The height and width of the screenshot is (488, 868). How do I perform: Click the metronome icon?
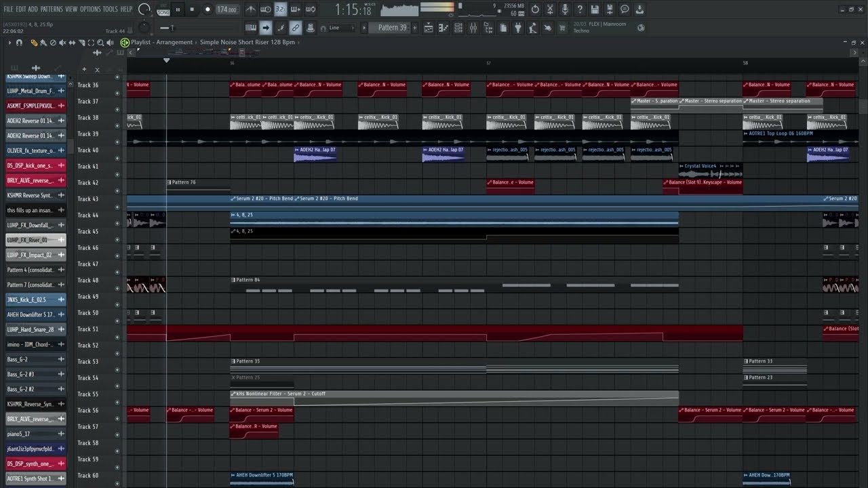pyautogui.click(x=251, y=9)
